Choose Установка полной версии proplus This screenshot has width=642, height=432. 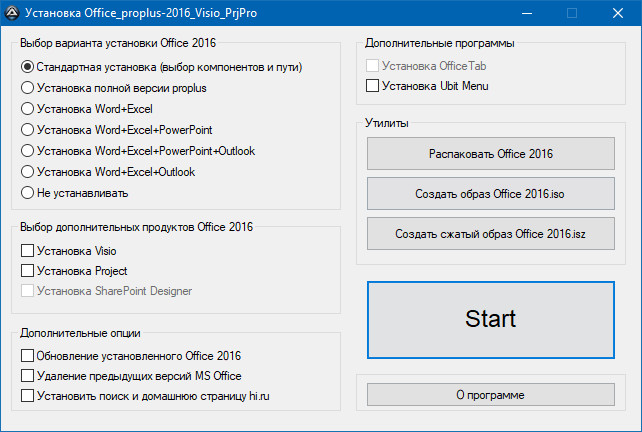point(27,88)
